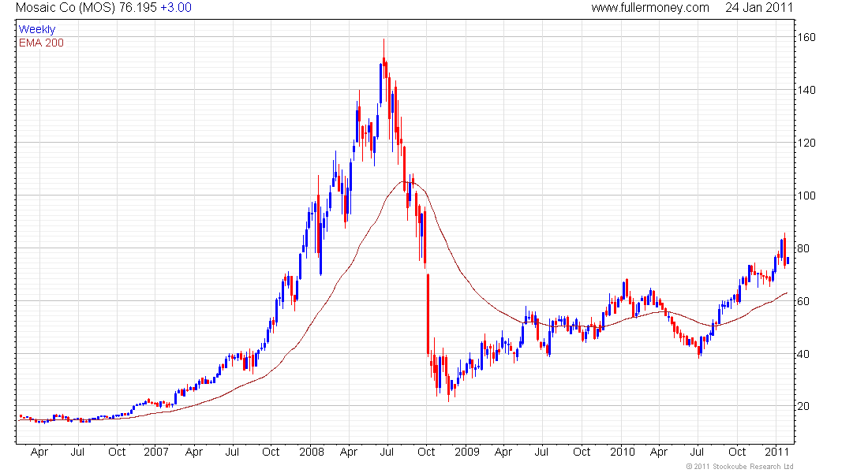Click the '2009' year label on time axis
868x473 pixels.
click(x=466, y=452)
